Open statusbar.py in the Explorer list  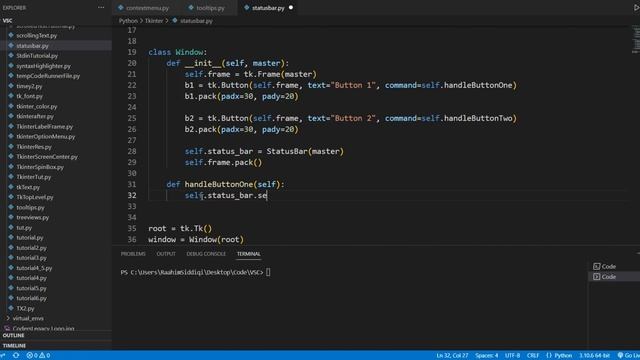coord(32,46)
